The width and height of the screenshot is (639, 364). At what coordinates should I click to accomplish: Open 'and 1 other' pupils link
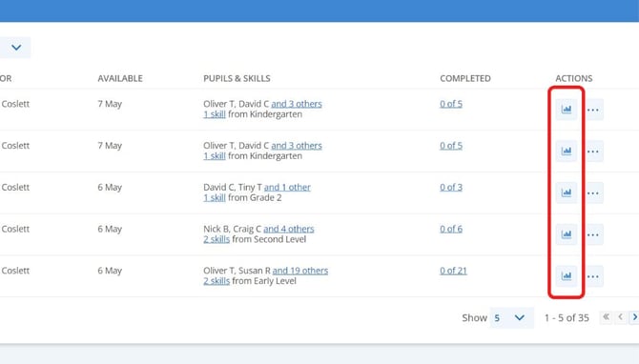tap(287, 188)
